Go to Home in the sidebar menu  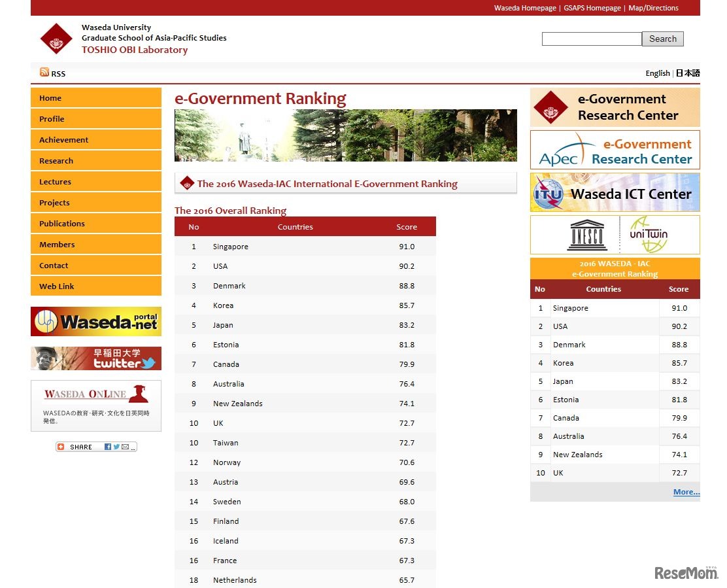click(x=96, y=98)
